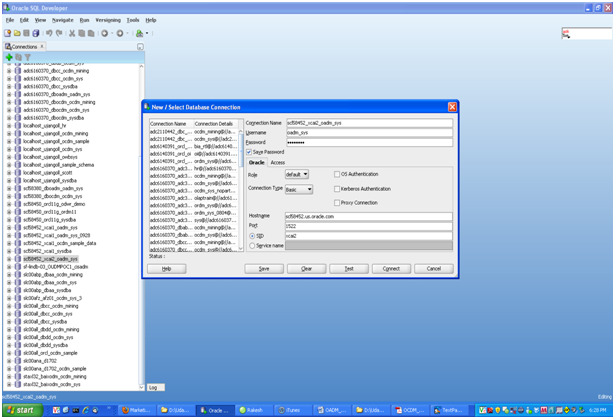Viewport: 615px width, 419px height.
Task: Click the Save All toolbar icon
Action: (37, 33)
